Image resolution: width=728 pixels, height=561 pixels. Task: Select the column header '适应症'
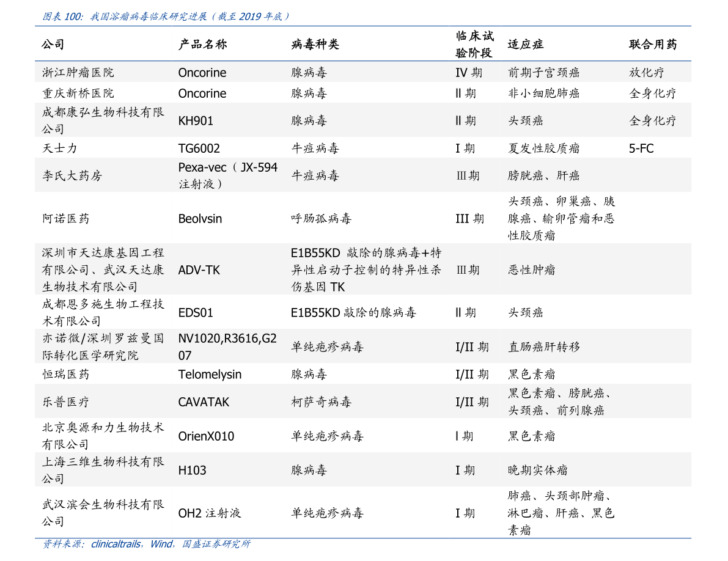526,45
